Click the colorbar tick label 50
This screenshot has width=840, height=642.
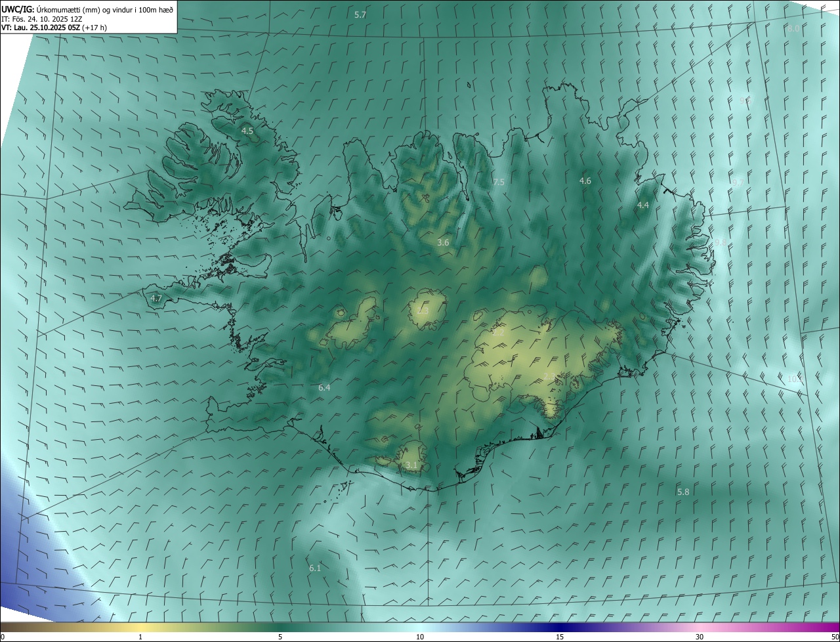(835, 637)
